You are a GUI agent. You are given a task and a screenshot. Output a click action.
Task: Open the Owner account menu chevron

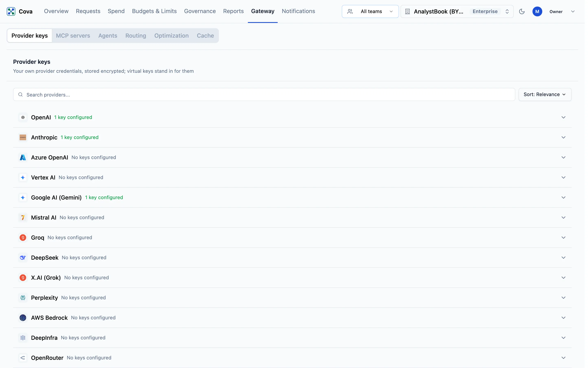(x=572, y=11)
